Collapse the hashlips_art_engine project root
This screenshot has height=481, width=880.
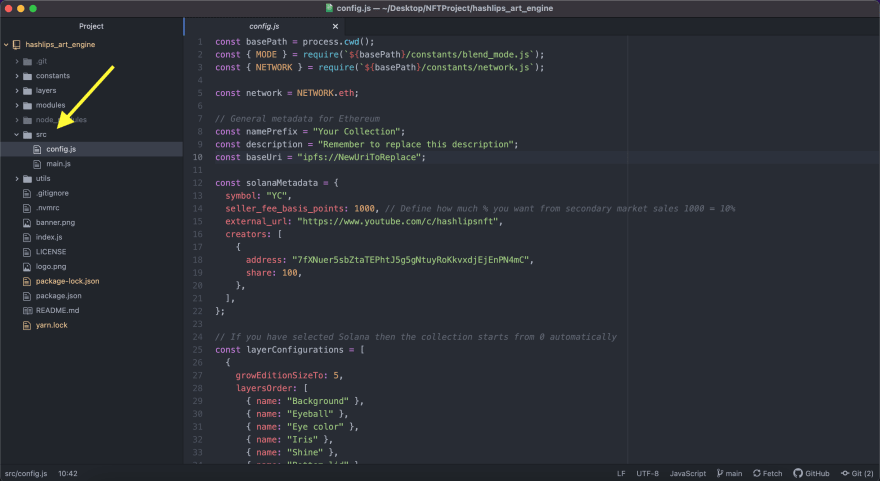[x=6, y=44]
